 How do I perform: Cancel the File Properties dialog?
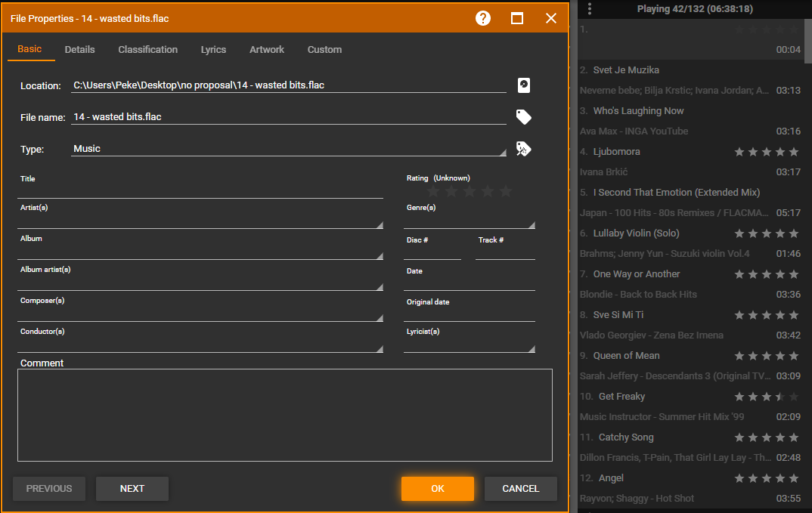(x=521, y=489)
